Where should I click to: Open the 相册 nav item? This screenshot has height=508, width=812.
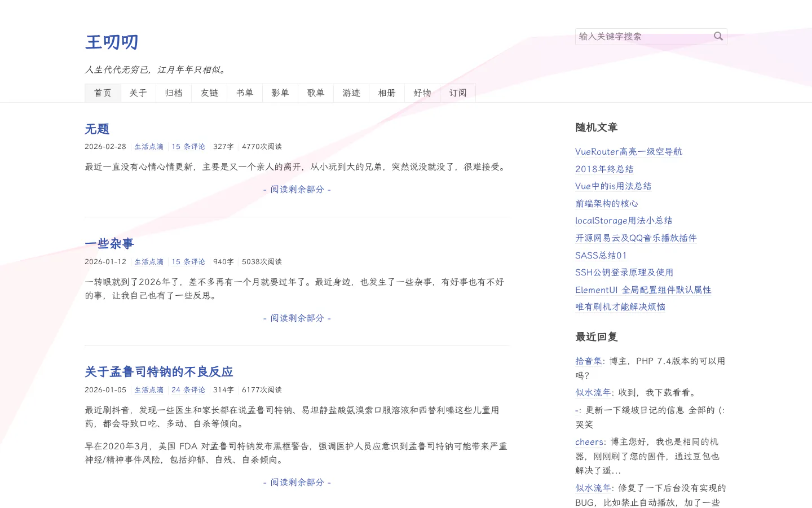coord(387,93)
